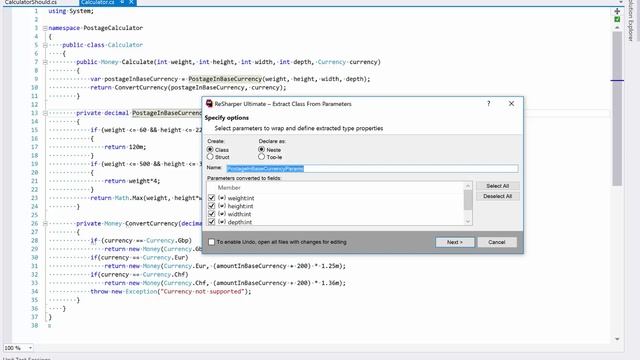Click PostageInBaseCurrency call on line 9
The image size is (640, 360).
point(225,79)
